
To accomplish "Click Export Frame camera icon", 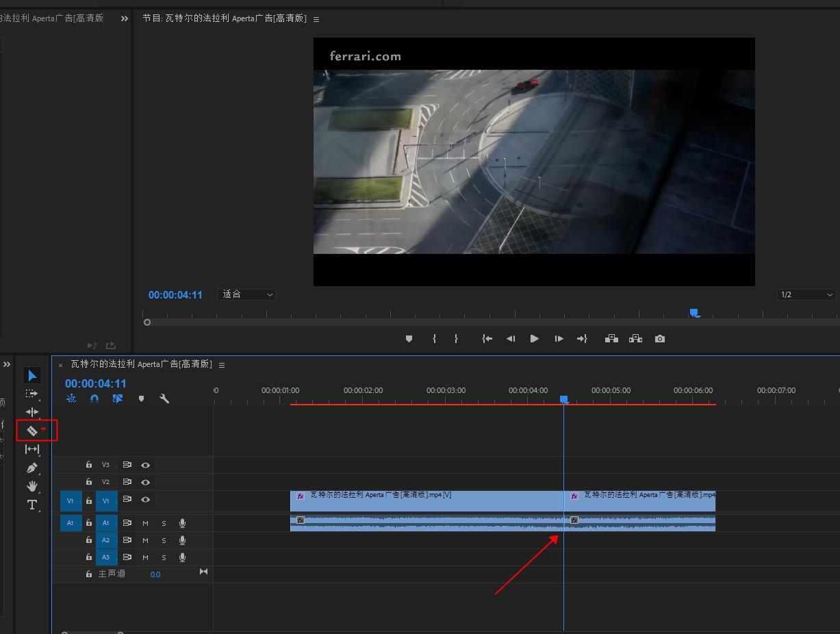I will point(659,339).
